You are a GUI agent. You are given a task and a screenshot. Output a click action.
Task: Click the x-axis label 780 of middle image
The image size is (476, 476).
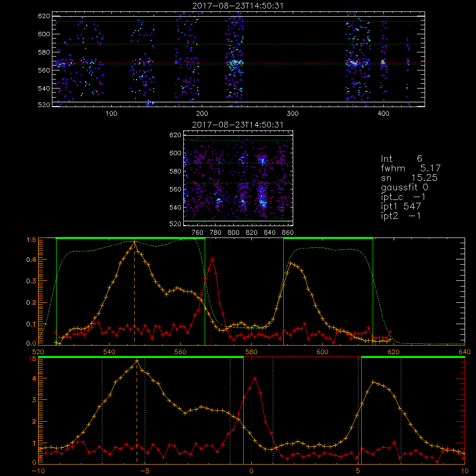point(216,233)
